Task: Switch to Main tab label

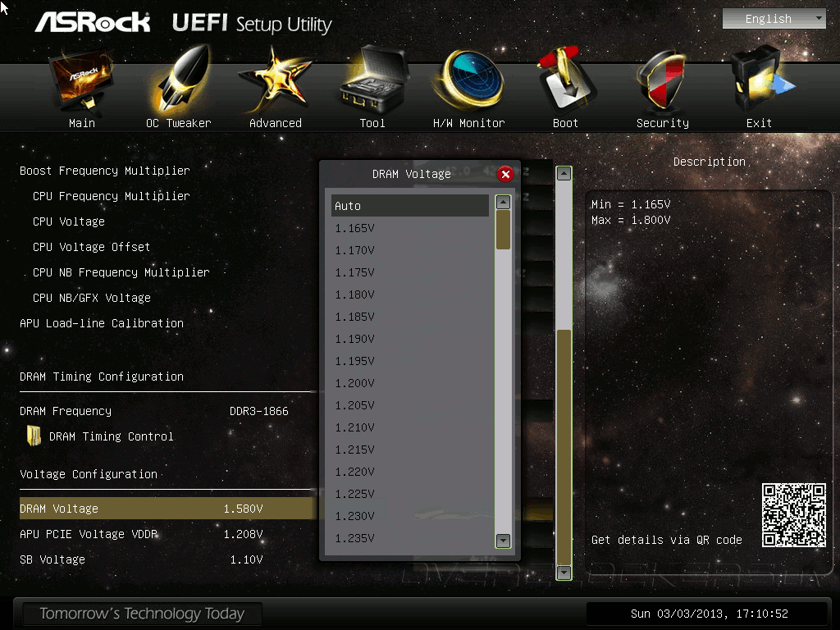Action: 82,123
